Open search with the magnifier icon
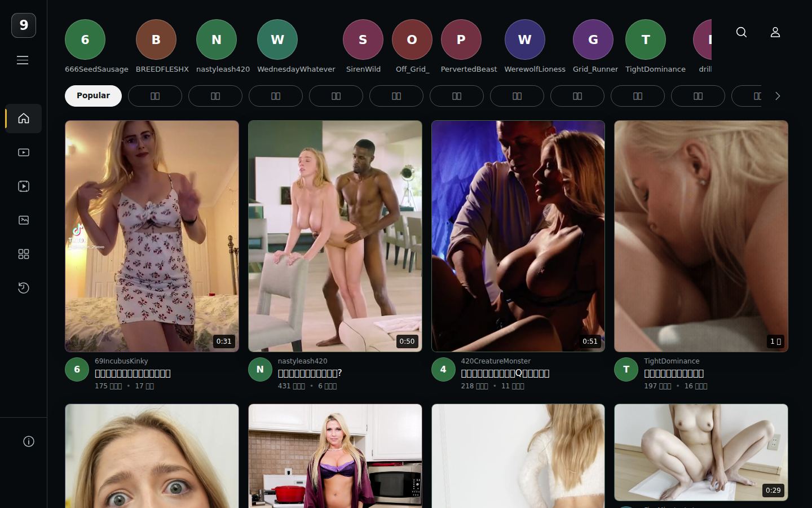Image resolution: width=812 pixels, height=508 pixels. tap(742, 32)
